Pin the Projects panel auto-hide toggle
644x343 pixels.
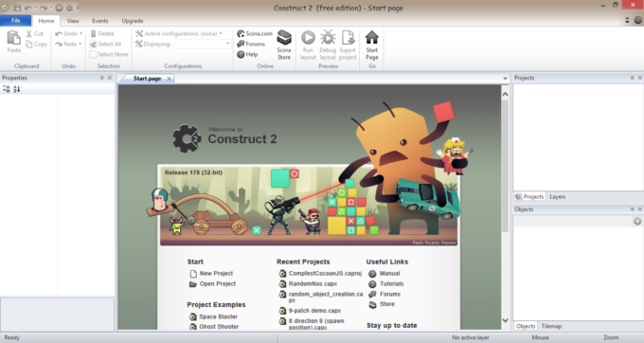632,78
